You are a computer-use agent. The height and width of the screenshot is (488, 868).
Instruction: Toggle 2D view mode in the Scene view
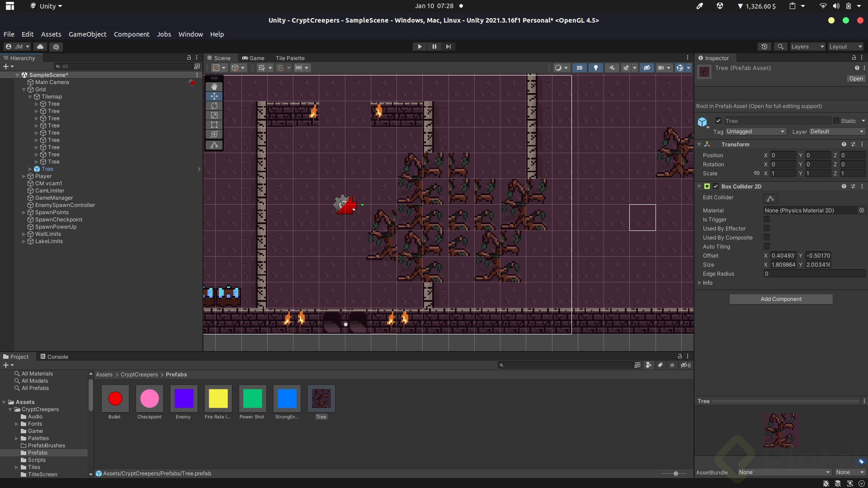click(579, 67)
